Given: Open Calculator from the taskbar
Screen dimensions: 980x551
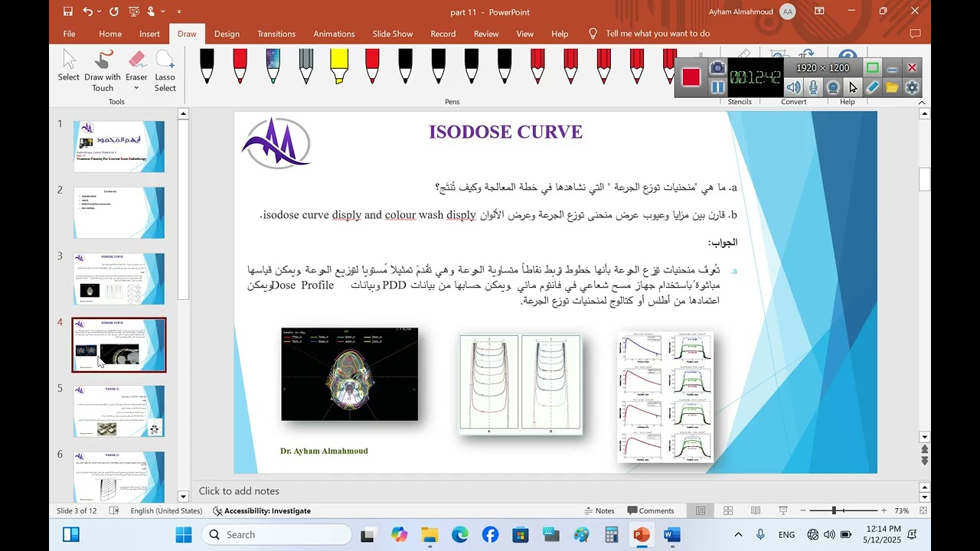Looking at the screenshot, I should (x=611, y=535).
